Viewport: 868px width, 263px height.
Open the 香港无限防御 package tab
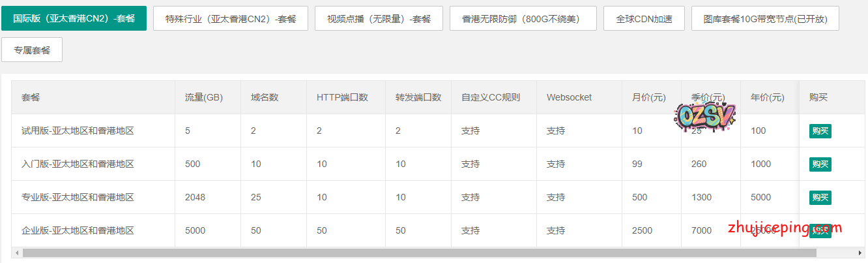(523, 18)
